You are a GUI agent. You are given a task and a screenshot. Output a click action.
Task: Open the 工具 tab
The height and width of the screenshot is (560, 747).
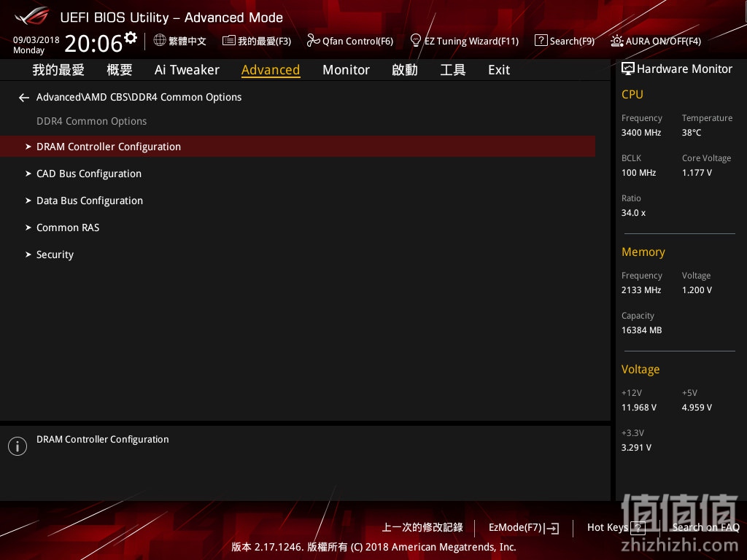tap(453, 70)
